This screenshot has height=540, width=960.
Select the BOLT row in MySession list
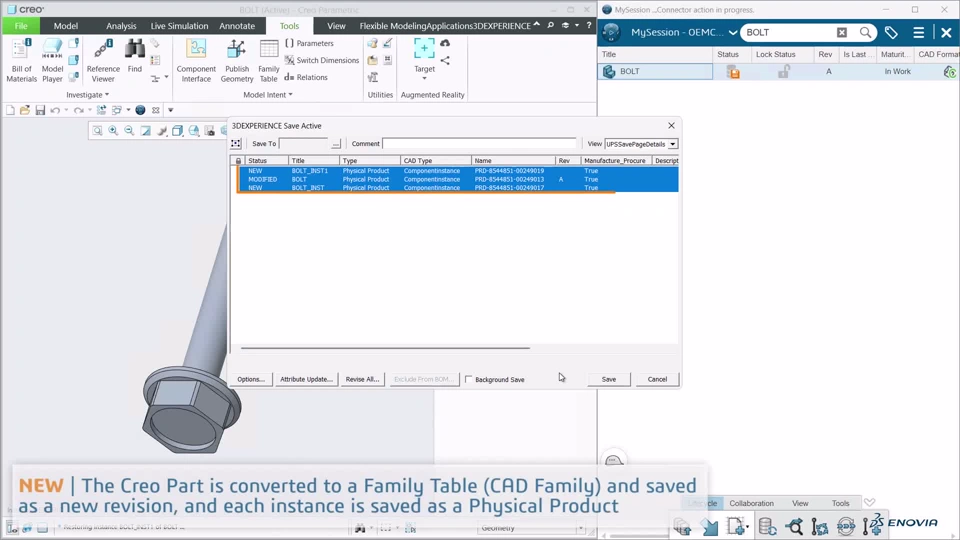click(778, 72)
